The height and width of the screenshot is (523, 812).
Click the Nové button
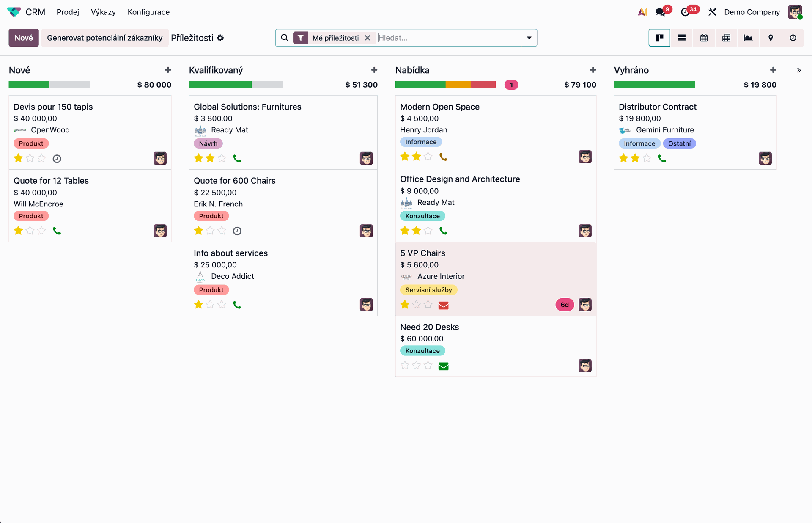(x=24, y=38)
